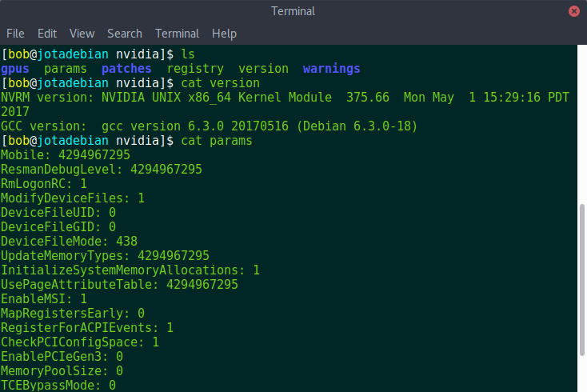The width and height of the screenshot is (587, 392).
Task: Click the 'warnings' directory name
Action: [x=332, y=69]
